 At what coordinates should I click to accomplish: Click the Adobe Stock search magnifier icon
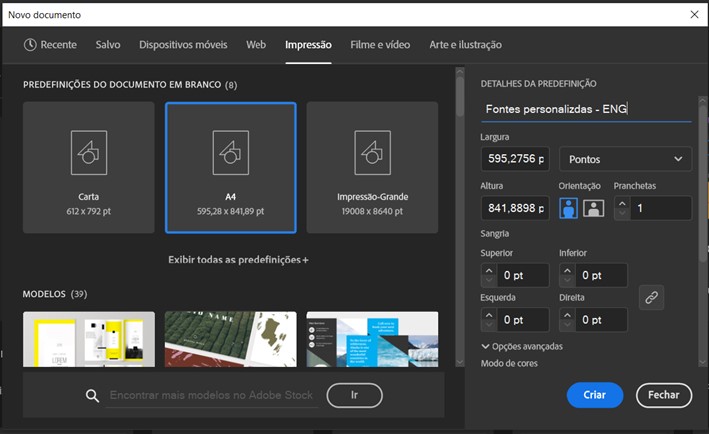coord(92,396)
